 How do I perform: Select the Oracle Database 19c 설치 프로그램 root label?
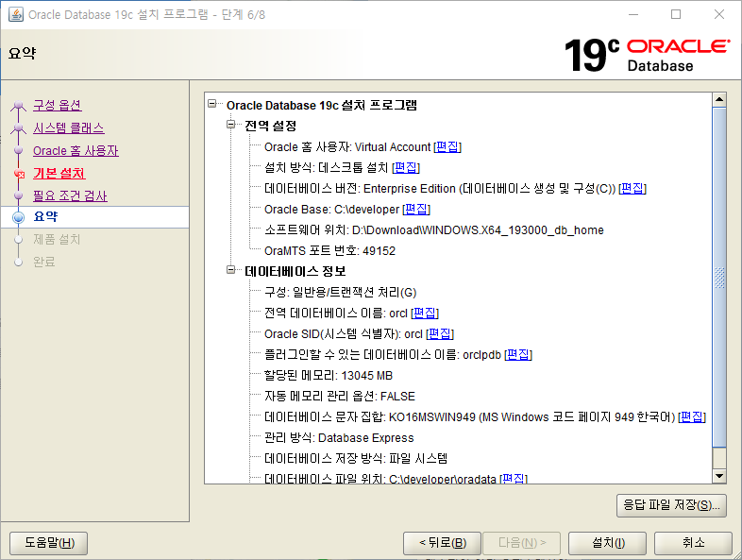(321, 105)
